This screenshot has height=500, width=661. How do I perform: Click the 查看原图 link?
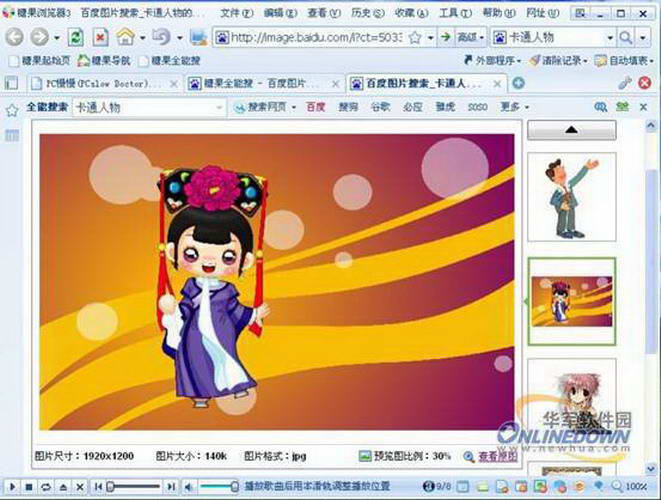pos(497,456)
